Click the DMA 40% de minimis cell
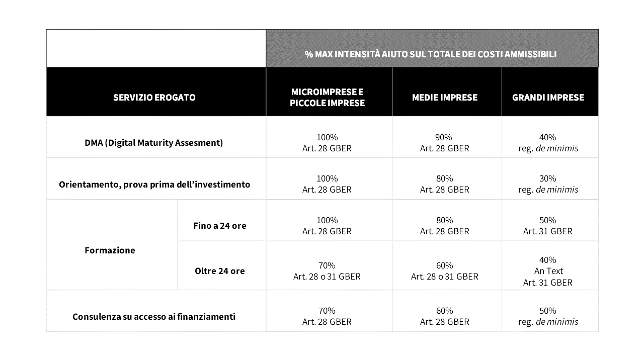 548,143
